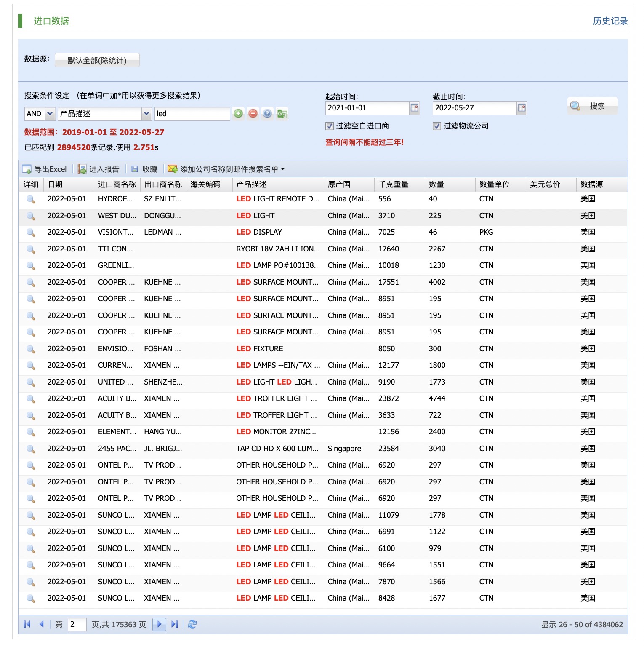Open detail magnifier for HYDROF row
The image size is (644, 647).
tap(31, 199)
